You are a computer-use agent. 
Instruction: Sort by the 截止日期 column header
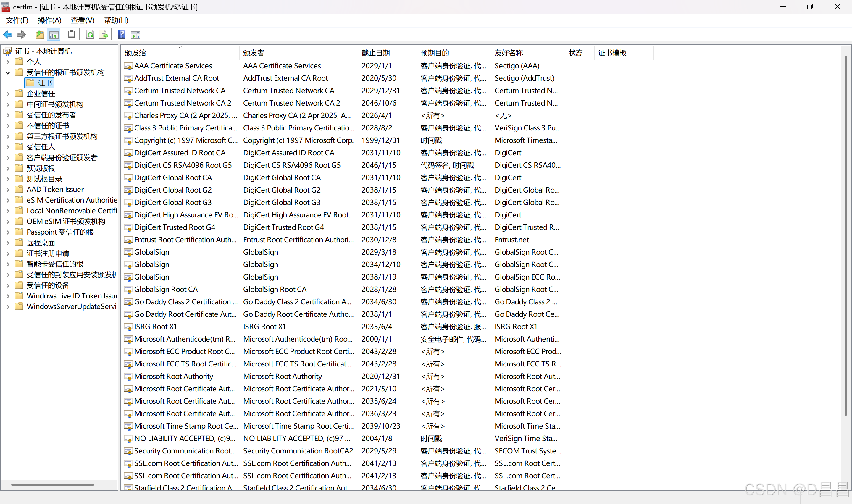point(375,53)
